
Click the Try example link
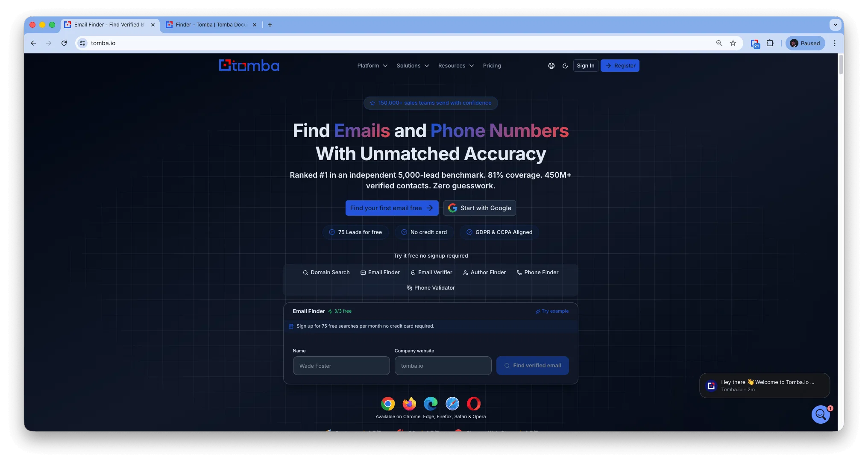(x=552, y=311)
